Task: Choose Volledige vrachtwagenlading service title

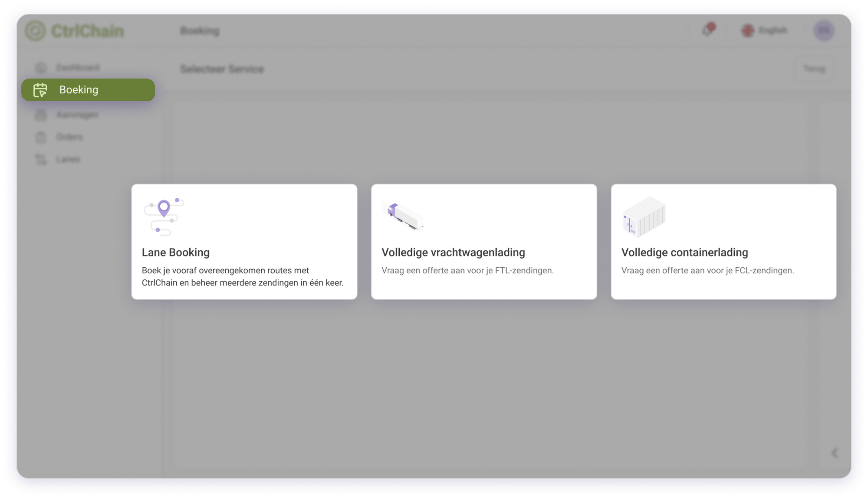Action: click(453, 252)
